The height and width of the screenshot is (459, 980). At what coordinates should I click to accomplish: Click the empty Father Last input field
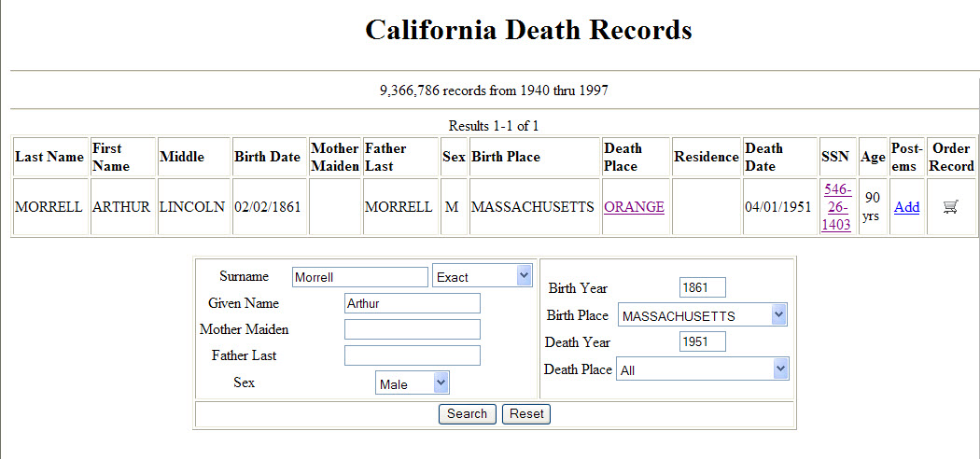[413, 355]
